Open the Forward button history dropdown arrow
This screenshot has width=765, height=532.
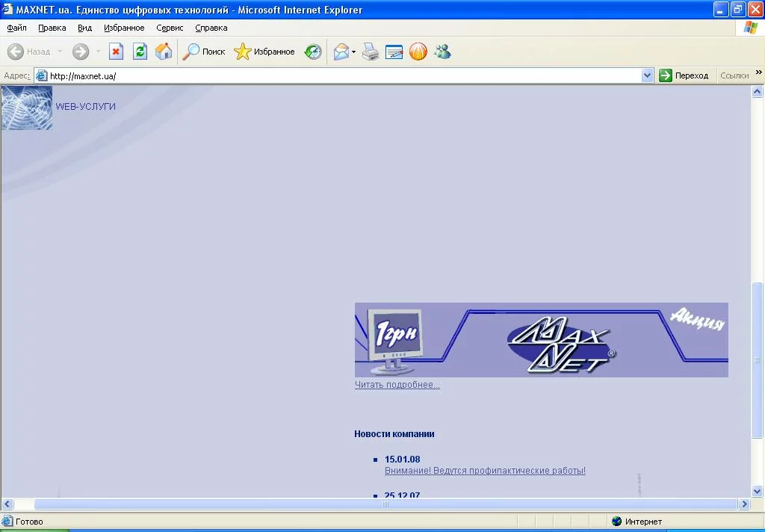(x=98, y=52)
